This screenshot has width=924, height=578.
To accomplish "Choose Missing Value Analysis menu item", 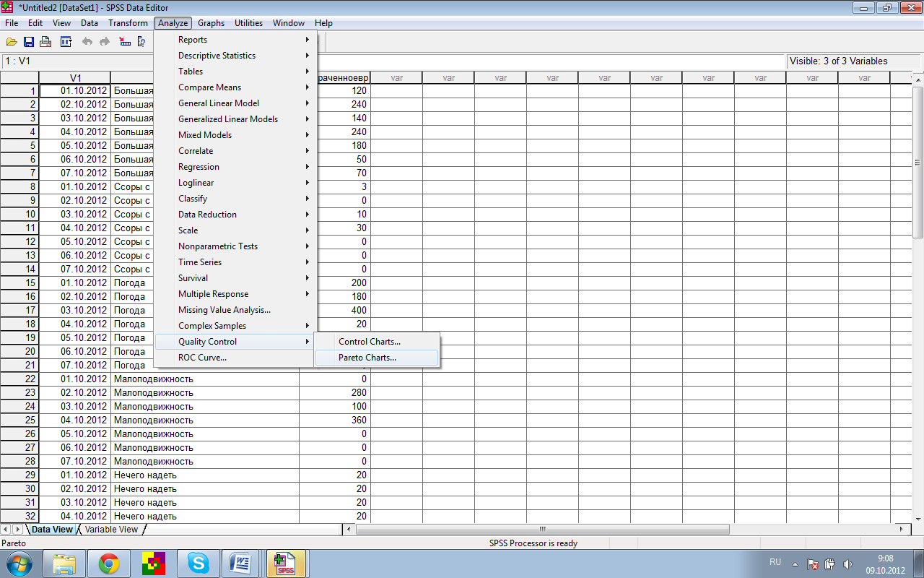I will coord(235,310).
